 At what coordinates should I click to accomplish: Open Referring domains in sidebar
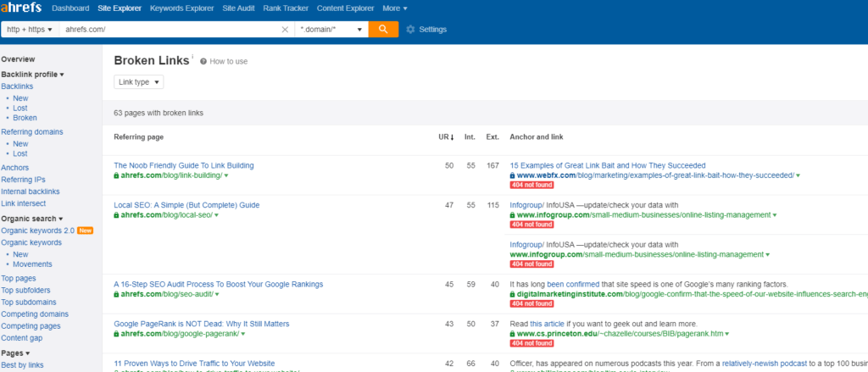[32, 131]
